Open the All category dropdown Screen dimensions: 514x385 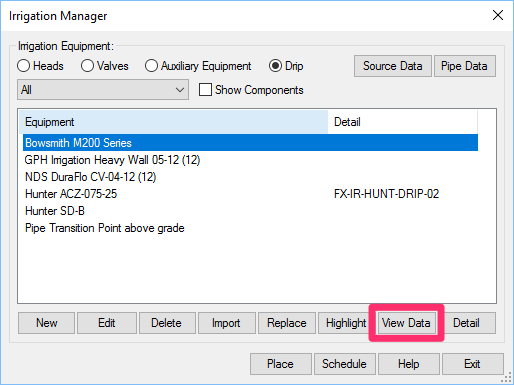(x=103, y=90)
